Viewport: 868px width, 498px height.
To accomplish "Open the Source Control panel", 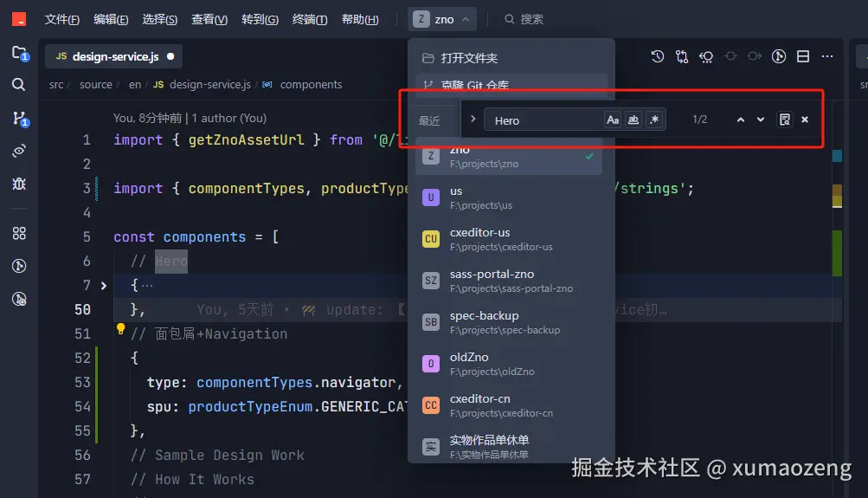I will click(20, 118).
